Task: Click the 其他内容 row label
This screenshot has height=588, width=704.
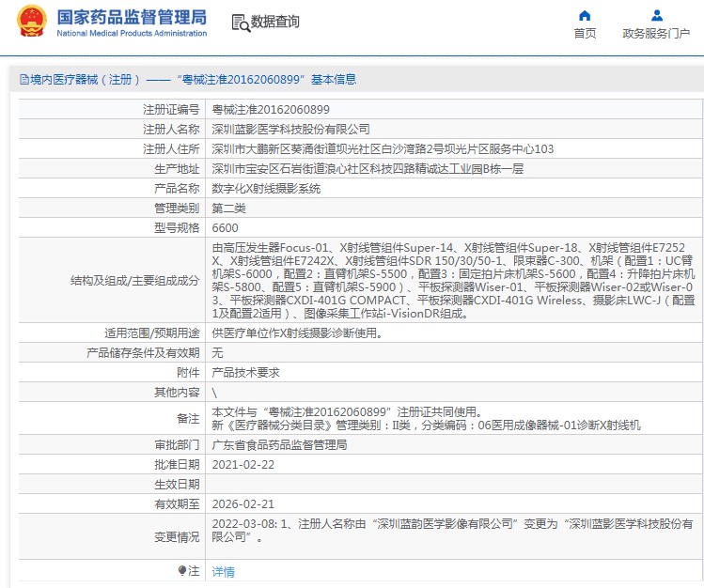Action: (x=177, y=393)
